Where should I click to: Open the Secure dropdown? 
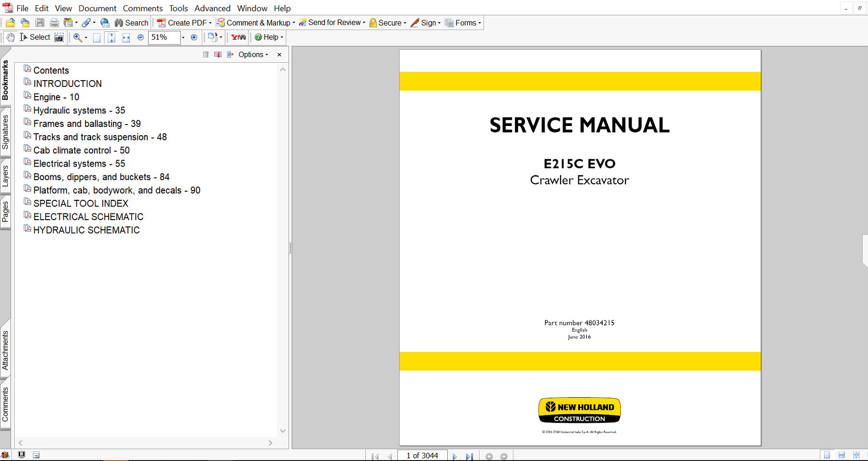click(x=387, y=23)
